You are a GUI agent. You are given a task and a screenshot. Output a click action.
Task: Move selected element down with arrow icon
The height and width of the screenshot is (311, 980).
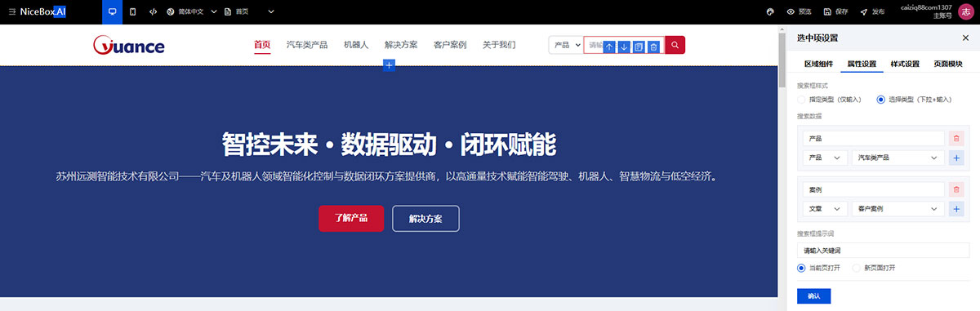pos(624,47)
